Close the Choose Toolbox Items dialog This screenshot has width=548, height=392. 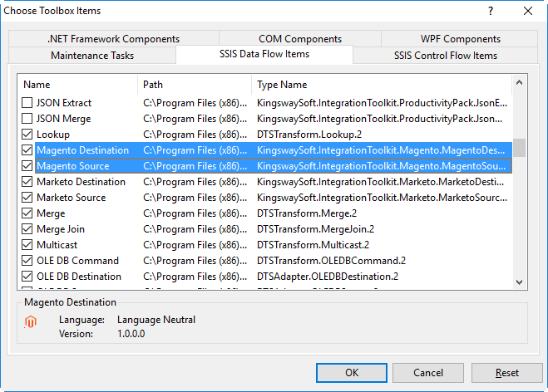(528, 11)
